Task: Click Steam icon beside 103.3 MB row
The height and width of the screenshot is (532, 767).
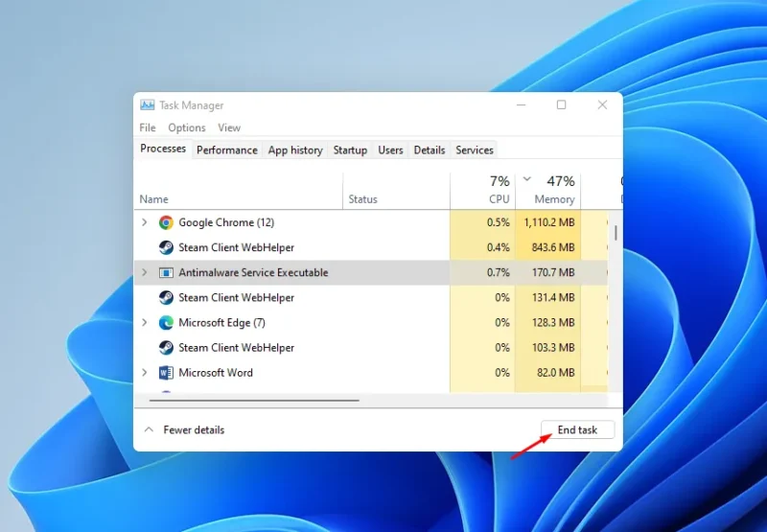Action: (x=166, y=348)
